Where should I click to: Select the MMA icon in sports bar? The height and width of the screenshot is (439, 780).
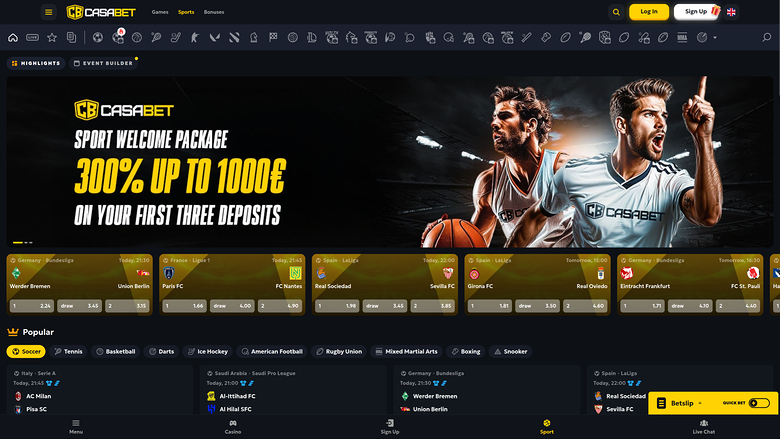click(x=682, y=37)
